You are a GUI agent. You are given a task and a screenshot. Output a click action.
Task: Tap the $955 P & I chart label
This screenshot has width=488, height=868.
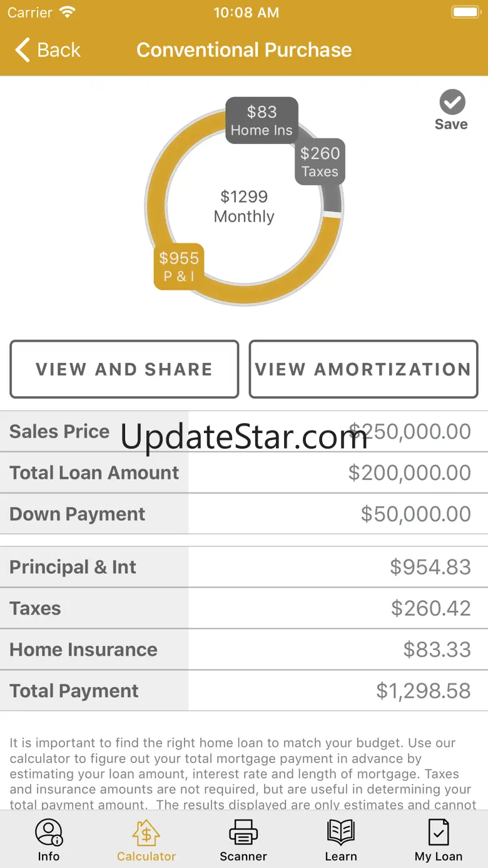click(179, 267)
